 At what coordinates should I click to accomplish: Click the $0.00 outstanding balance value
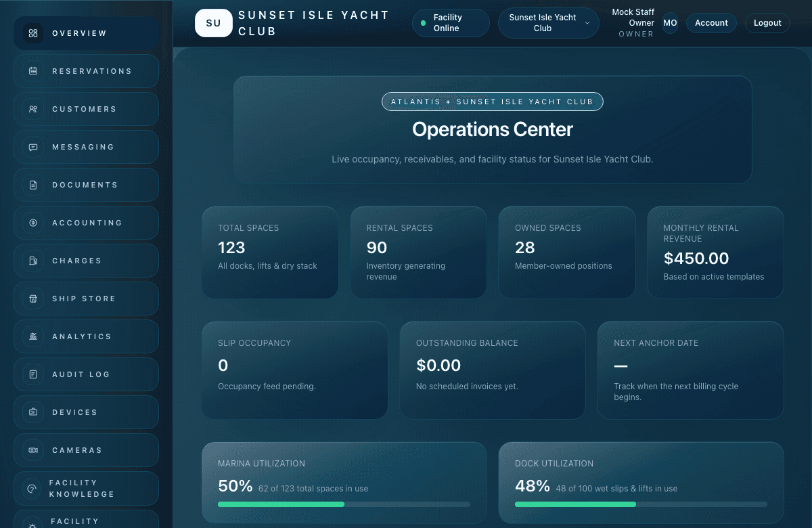coord(438,366)
